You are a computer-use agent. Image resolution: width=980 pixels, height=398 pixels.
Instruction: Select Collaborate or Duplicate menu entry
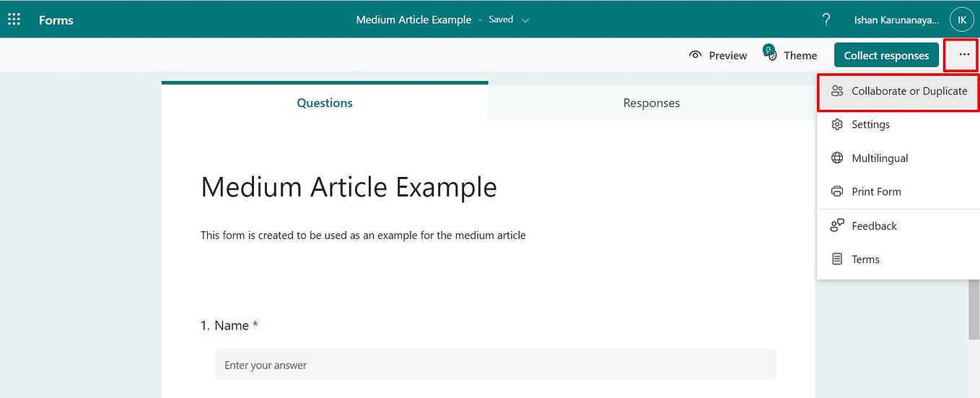[898, 91]
